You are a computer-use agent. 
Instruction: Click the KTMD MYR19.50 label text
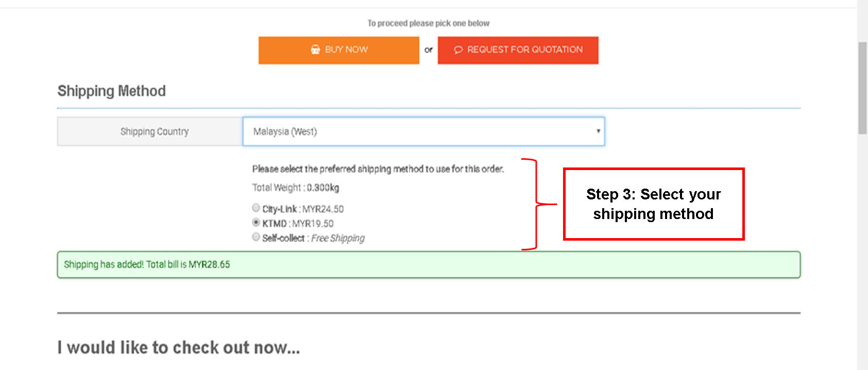click(x=298, y=224)
